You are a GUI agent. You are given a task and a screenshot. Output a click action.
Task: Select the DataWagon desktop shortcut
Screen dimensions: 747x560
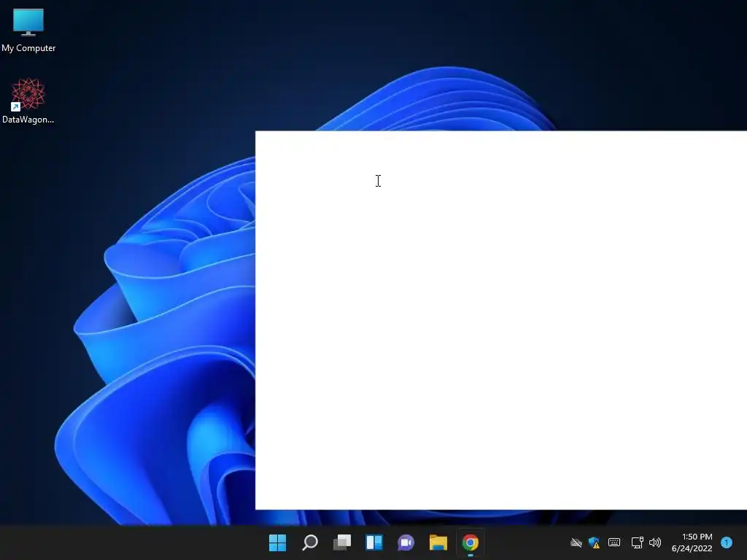click(x=28, y=101)
